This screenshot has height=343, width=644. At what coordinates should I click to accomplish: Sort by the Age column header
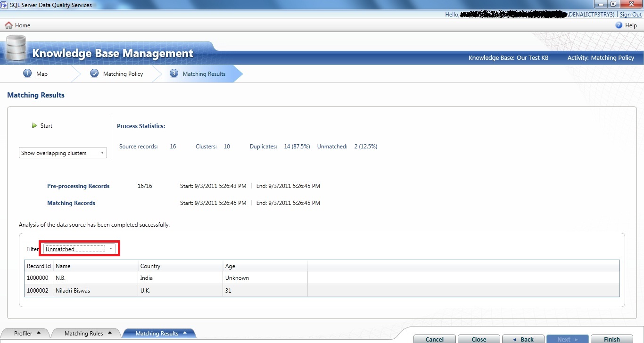(x=265, y=266)
